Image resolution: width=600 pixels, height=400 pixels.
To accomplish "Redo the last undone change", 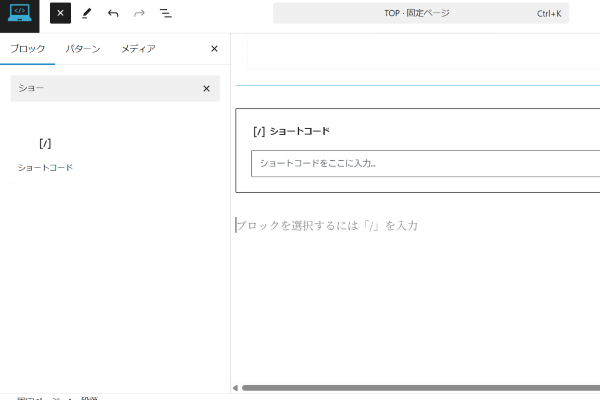I will (x=139, y=13).
